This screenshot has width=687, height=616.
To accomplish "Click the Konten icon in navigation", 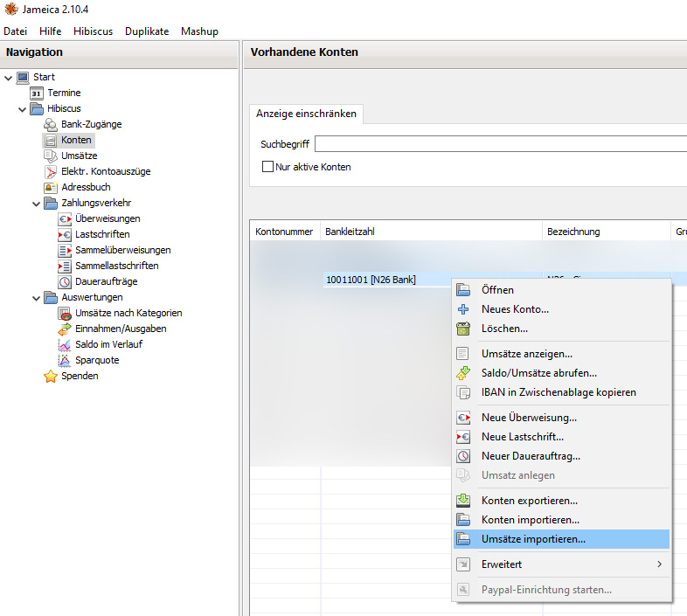I will coord(51,140).
